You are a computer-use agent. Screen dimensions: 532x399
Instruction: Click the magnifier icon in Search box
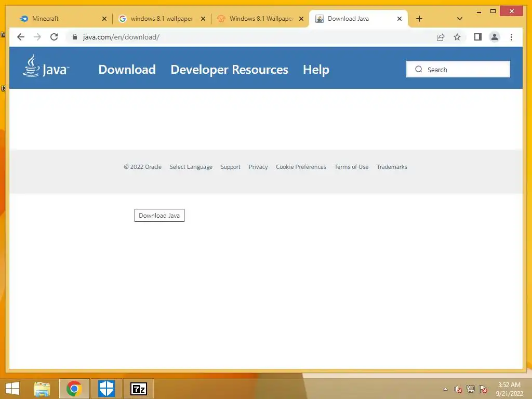[419, 69]
